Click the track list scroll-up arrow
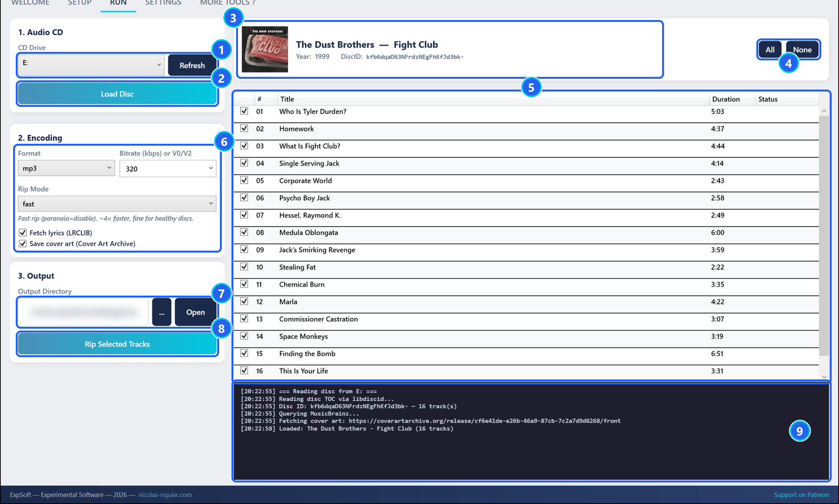 (824, 111)
